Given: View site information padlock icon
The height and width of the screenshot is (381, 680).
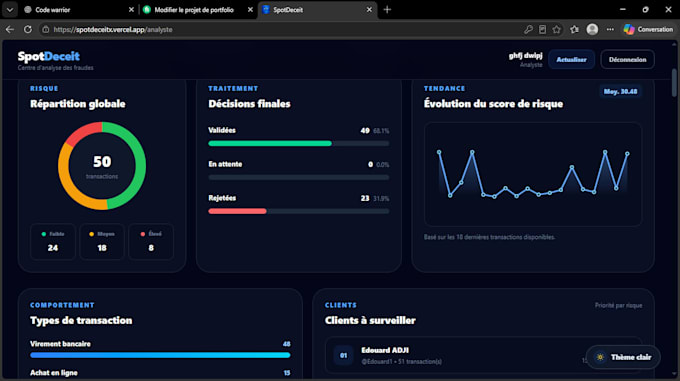Looking at the screenshot, I should tap(46, 29).
